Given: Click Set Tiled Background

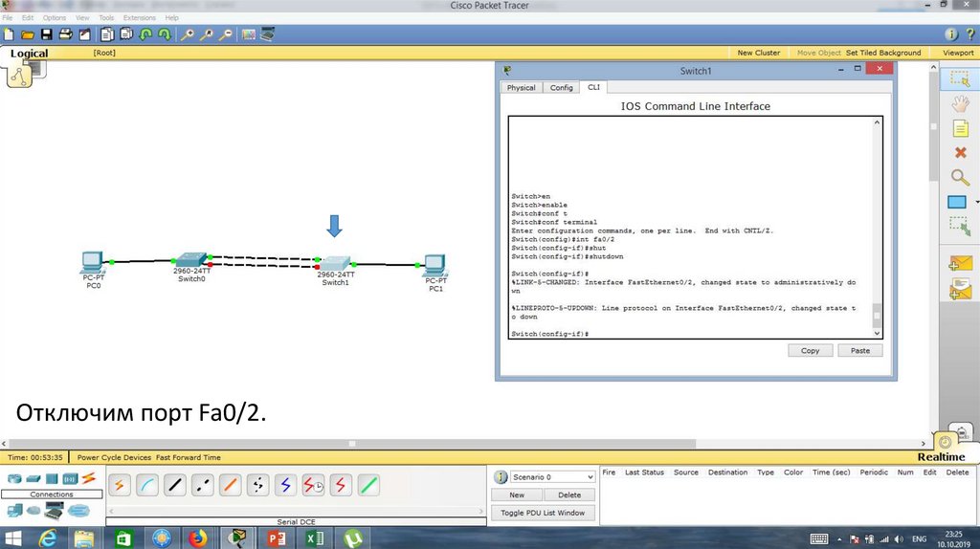Looking at the screenshot, I should coord(883,54).
